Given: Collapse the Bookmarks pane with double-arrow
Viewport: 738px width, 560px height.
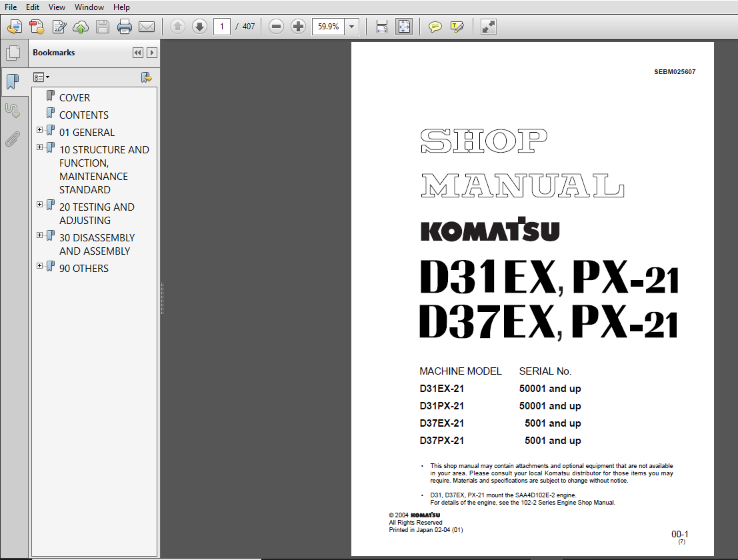Looking at the screenshot, I should click(x=138, y=53).
